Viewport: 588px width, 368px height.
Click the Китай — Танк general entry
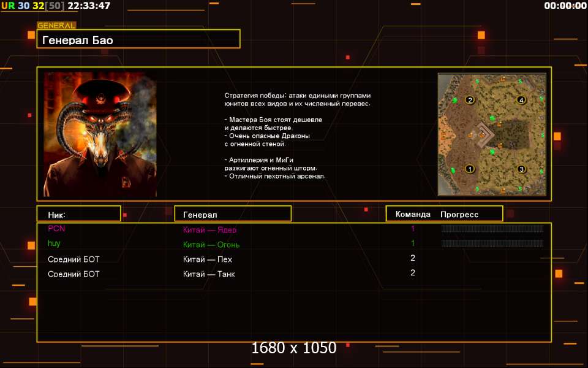[x=209, y=274]
